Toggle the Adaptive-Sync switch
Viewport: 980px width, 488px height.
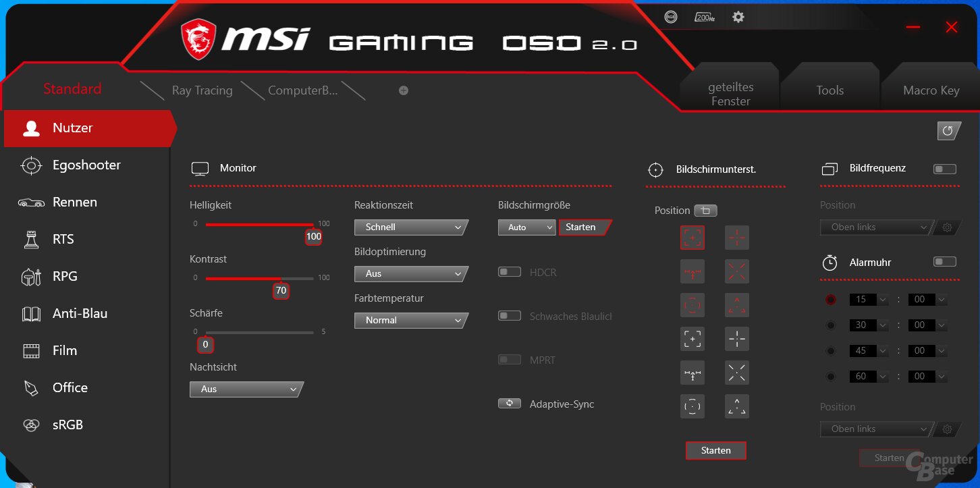click(x=510, y=404)
